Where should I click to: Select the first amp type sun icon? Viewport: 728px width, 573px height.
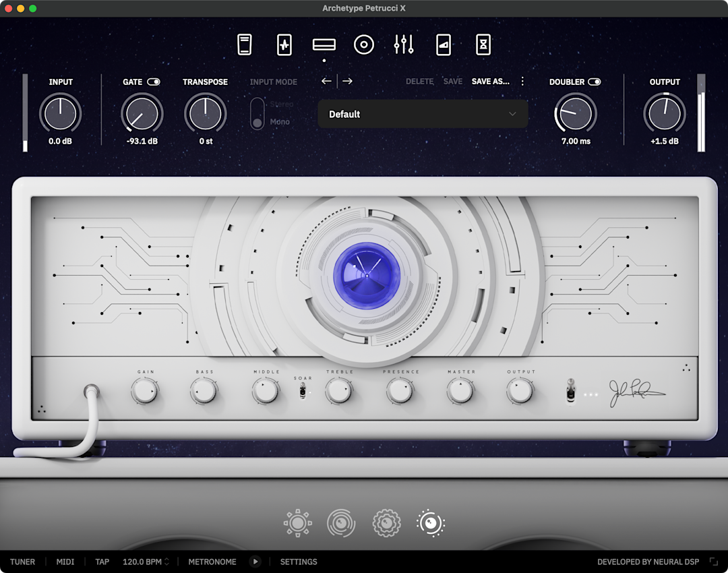pyautogui.click(x=298, y=523)
